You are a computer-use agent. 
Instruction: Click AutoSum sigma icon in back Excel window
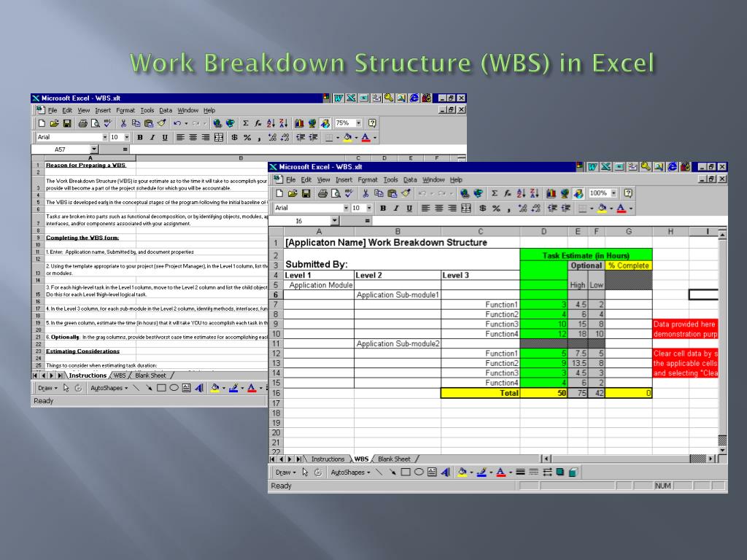point(245,123)
